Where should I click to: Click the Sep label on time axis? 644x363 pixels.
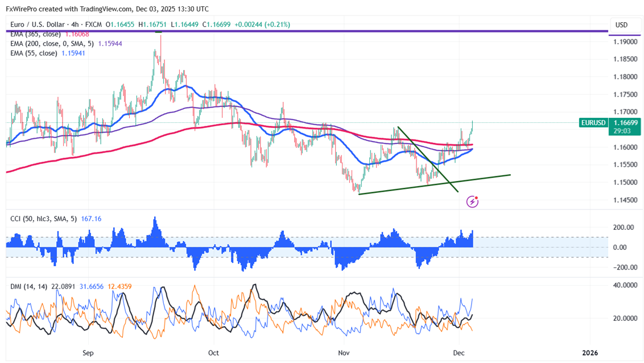88,353
